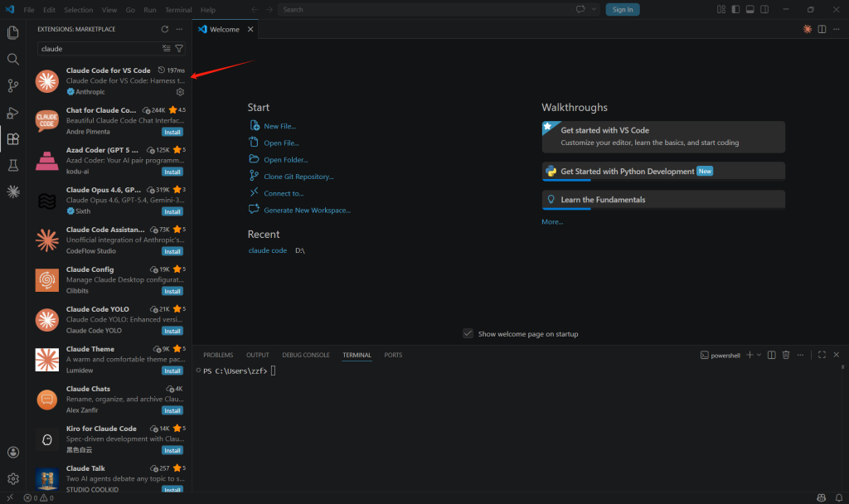Open the Testing flask icon in sidebar
The height and width of the screenshot is (504, 849).
[12, 166]
